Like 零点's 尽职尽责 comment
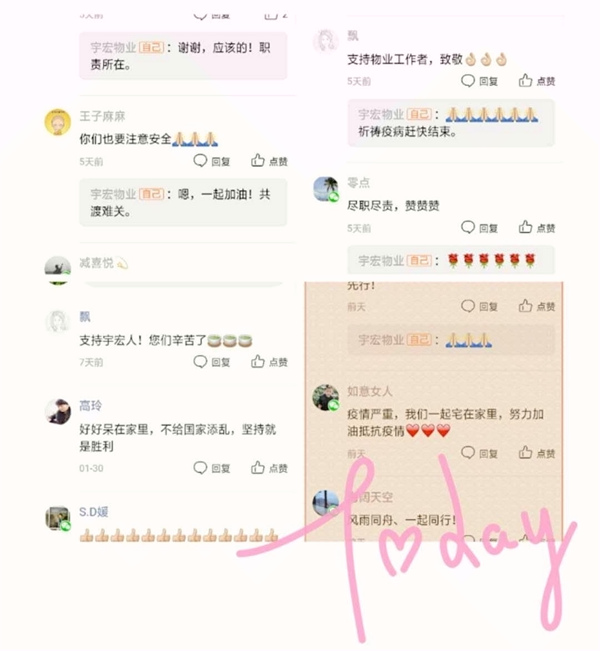Image resolution: width=600 pixels, height=651 pixels. point(537,228)
